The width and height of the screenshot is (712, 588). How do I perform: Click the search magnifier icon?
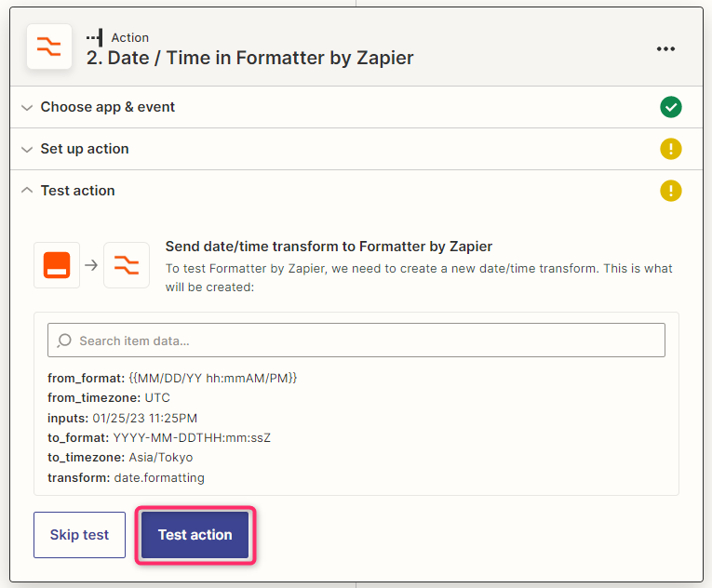[x=64, y=341]
